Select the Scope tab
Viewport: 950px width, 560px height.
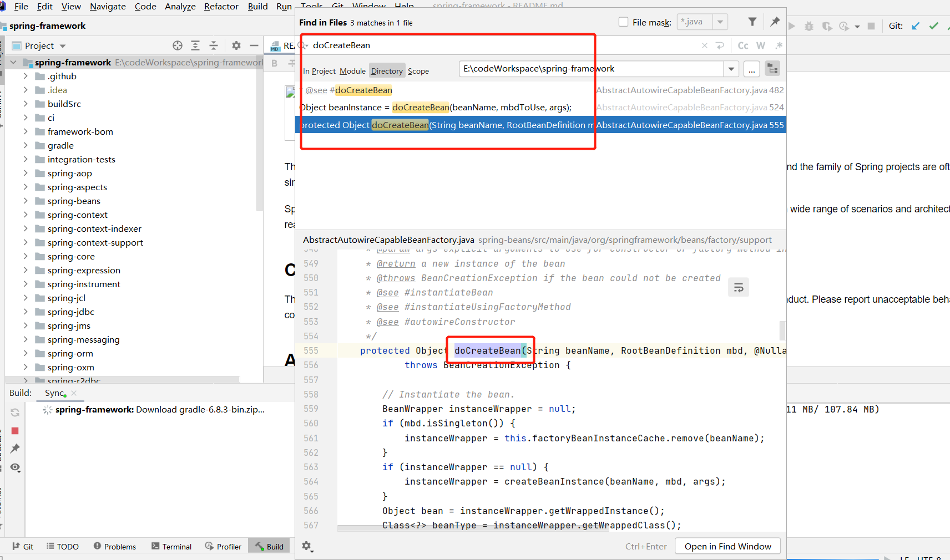418,71
